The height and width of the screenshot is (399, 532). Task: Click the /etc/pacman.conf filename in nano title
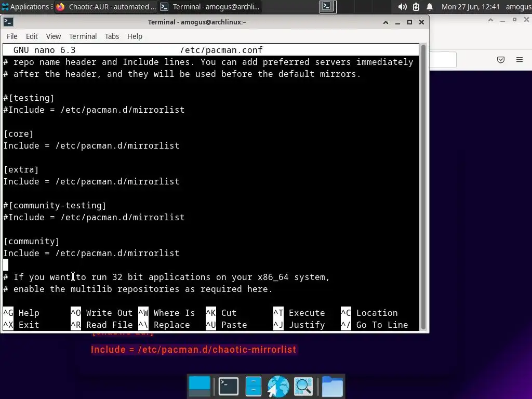coord(221,50)
